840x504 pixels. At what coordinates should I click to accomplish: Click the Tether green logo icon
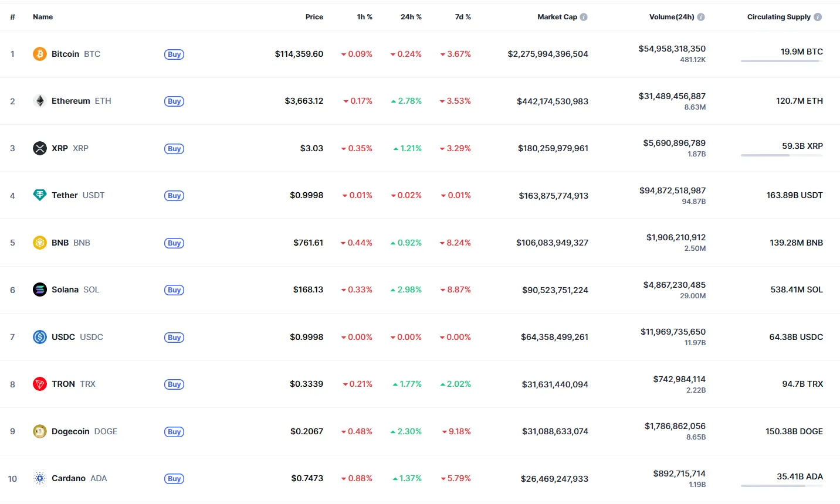pyautogui.click(x=40, y=195)
